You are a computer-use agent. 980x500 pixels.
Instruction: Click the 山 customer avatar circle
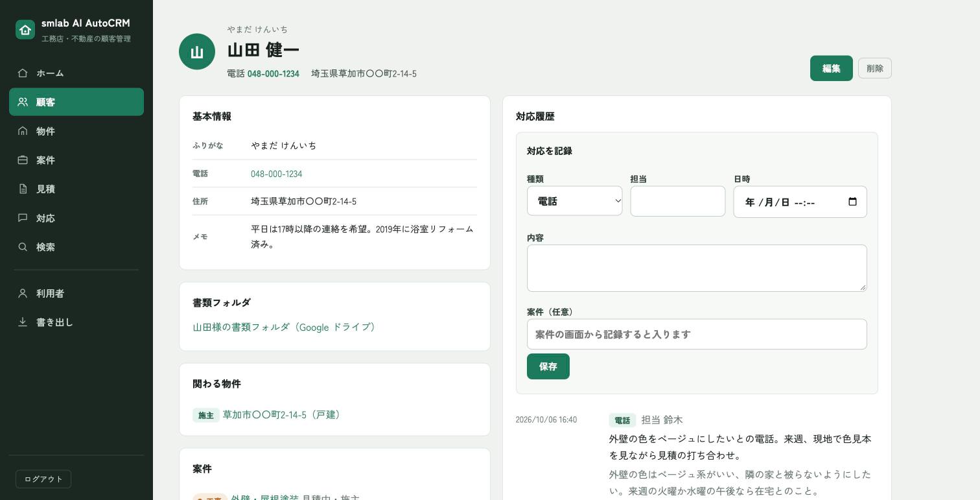click(x=197, y=52)
